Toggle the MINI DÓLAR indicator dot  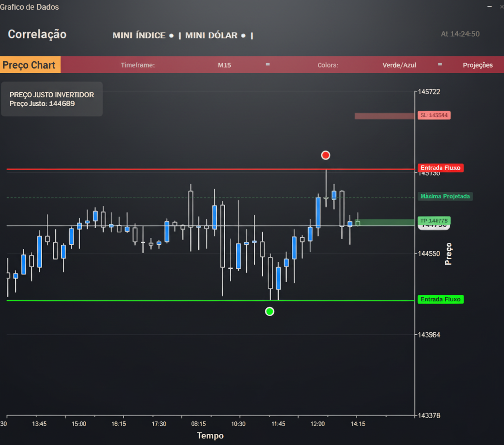pos(243,36)
